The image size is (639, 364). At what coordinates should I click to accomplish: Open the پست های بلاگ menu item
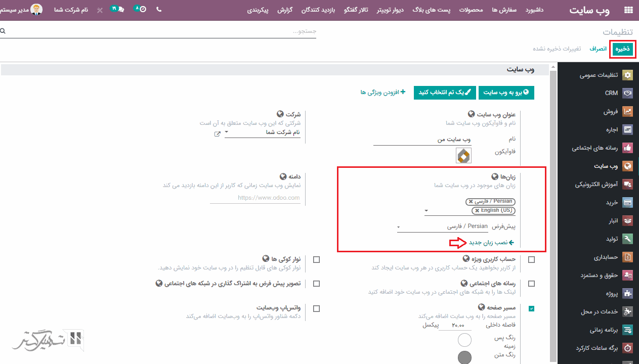coord(431,10)
